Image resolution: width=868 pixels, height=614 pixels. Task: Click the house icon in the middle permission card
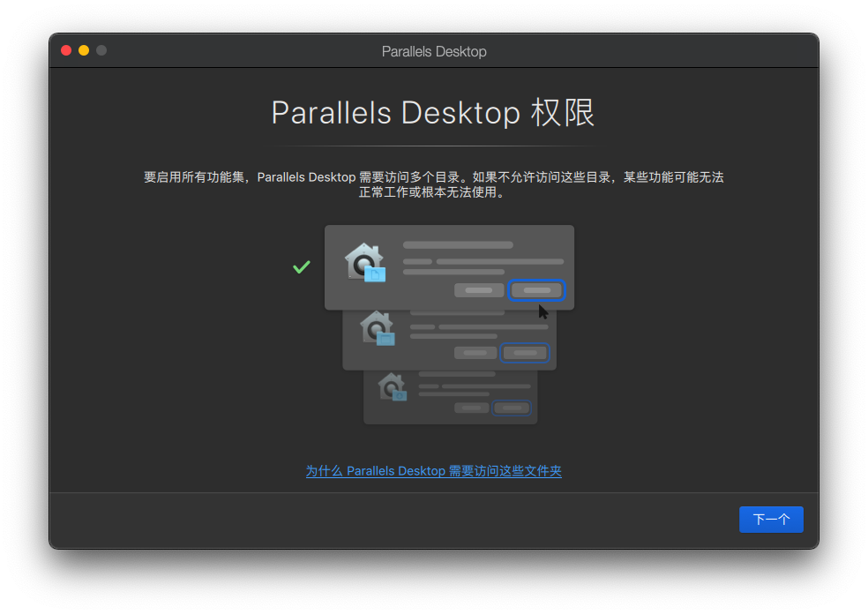(377, 327)
